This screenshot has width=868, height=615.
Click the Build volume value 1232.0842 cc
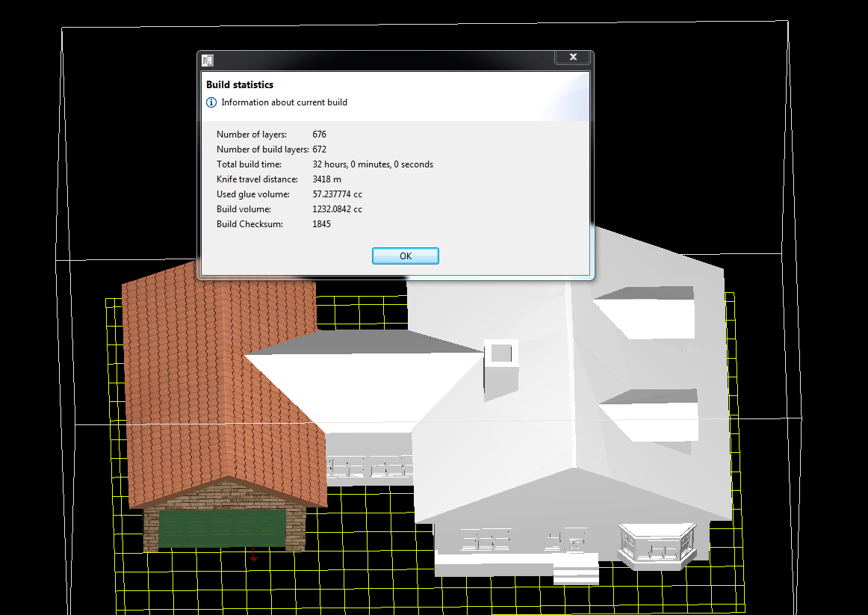click(337, 209)
